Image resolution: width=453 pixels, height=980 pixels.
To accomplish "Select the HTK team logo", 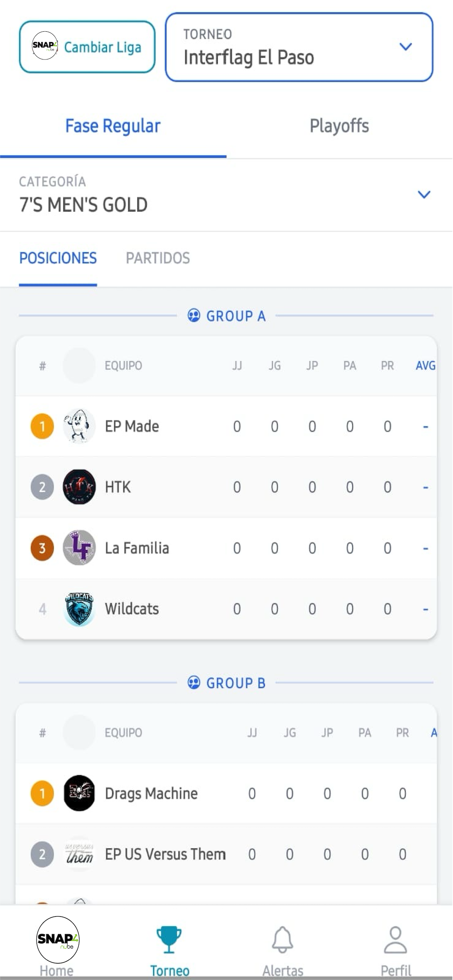I will click(79, 487).
